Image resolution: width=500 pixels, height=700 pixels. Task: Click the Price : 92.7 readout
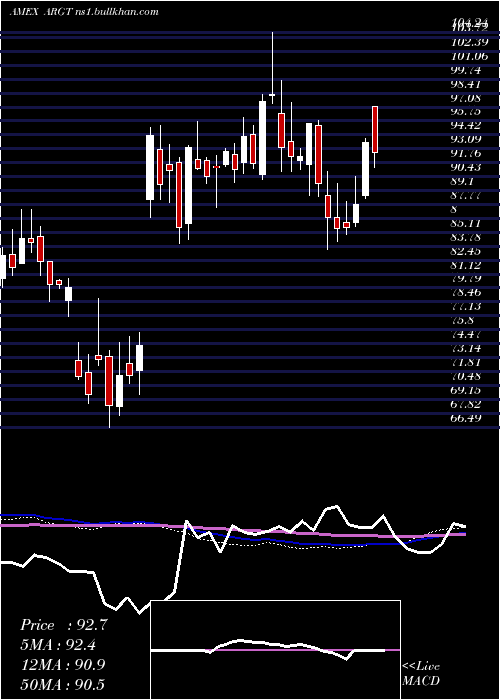(x=64, y=625)
